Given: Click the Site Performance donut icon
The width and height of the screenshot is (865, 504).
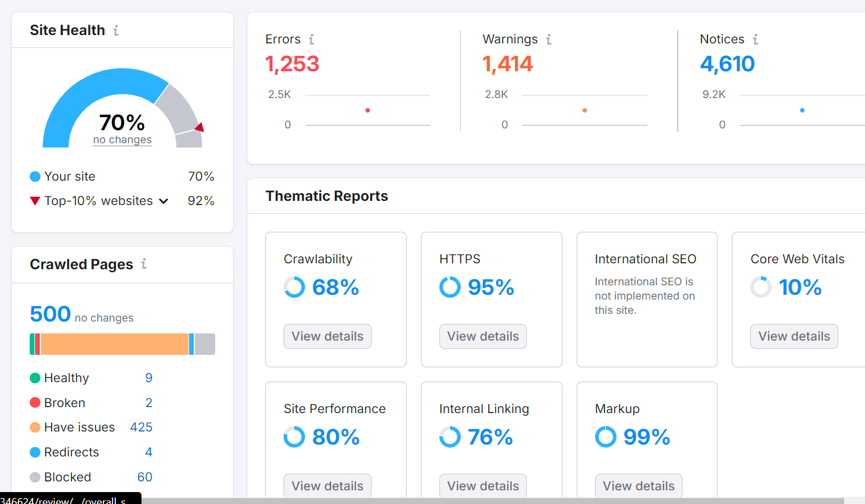Looking at the screenshot, I should (294, 437).
